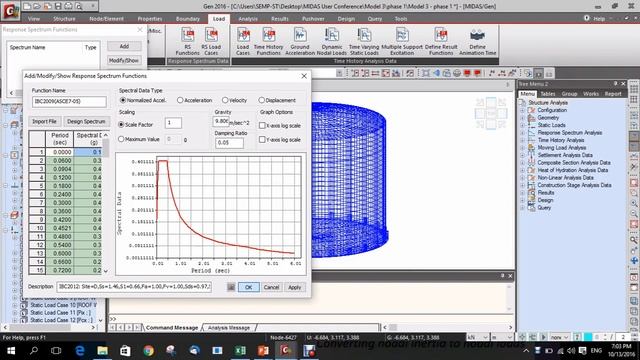640x360 pixels.
Task: Open RS Functions in the ribbon
Action: [x=187, y=41]
